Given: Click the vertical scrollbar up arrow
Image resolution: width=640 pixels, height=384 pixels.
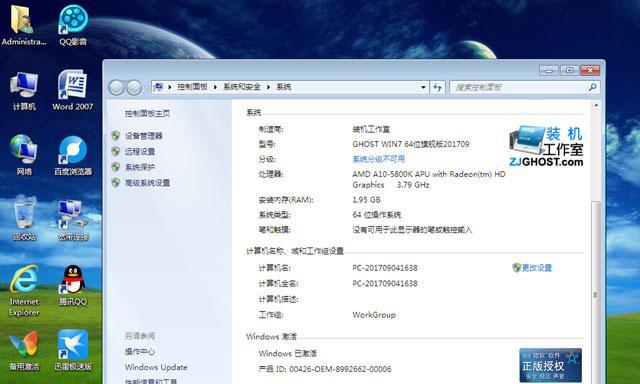Looking at the screenshot, I should (x=596, y=106).
